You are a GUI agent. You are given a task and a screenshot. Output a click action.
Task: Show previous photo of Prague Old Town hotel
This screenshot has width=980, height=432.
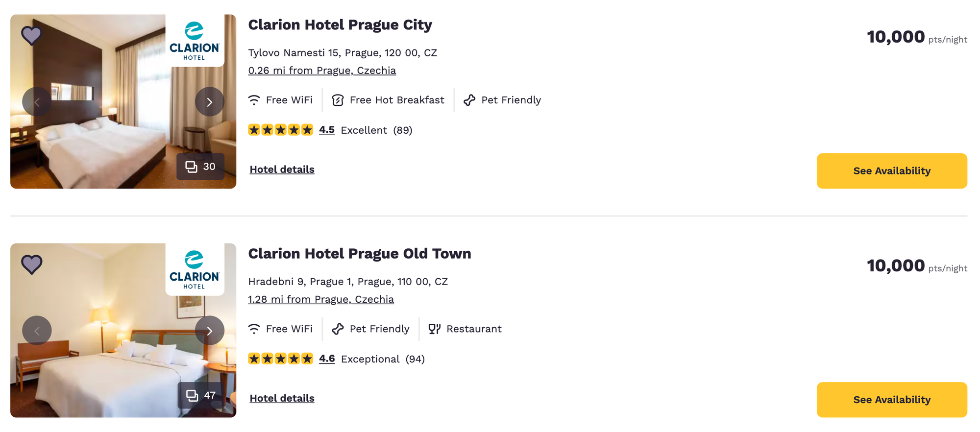pyautogui.click(x=37, y=331)
